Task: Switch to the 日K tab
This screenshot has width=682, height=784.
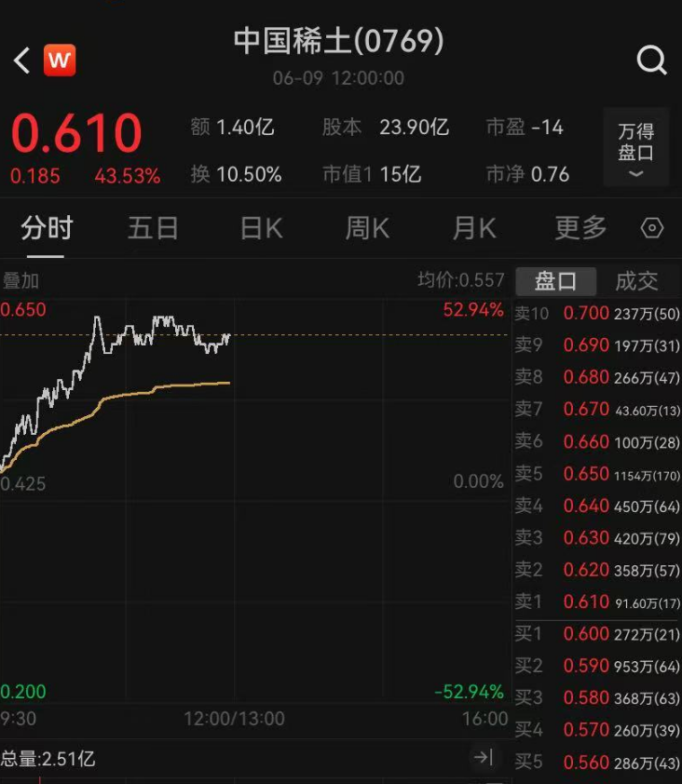Action: point(261,228)
